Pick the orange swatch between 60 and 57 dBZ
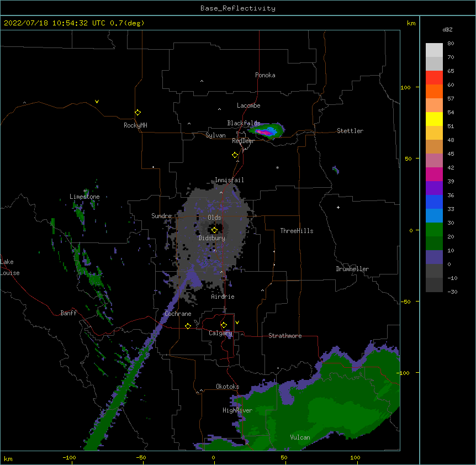The width and height of the screenshot is (476, 465). [x=434, y=91]
